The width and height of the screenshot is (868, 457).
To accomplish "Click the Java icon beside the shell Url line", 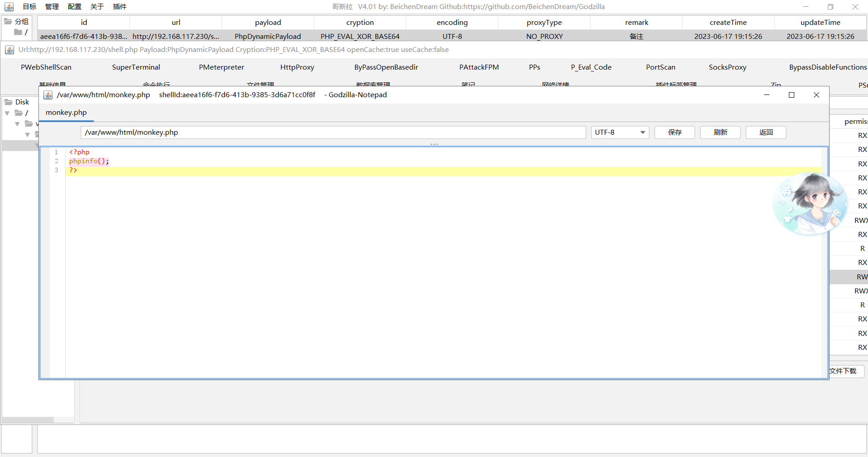I will pos(9,50).
